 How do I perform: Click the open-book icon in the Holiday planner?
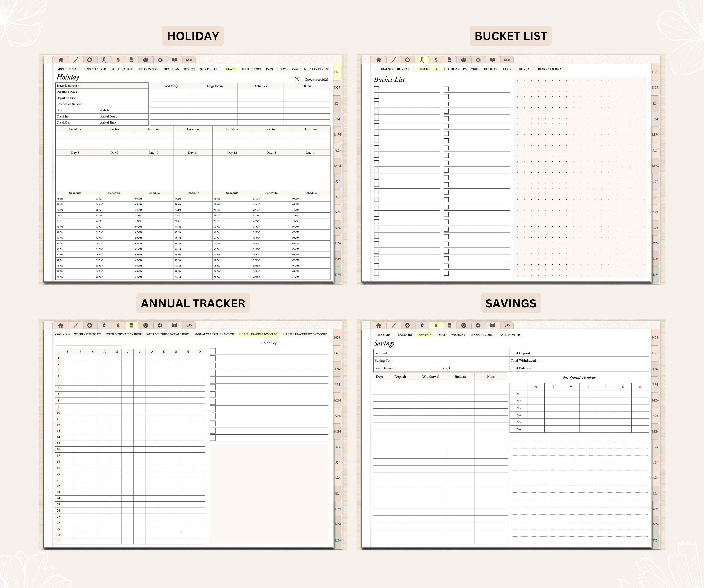point(174,60)
